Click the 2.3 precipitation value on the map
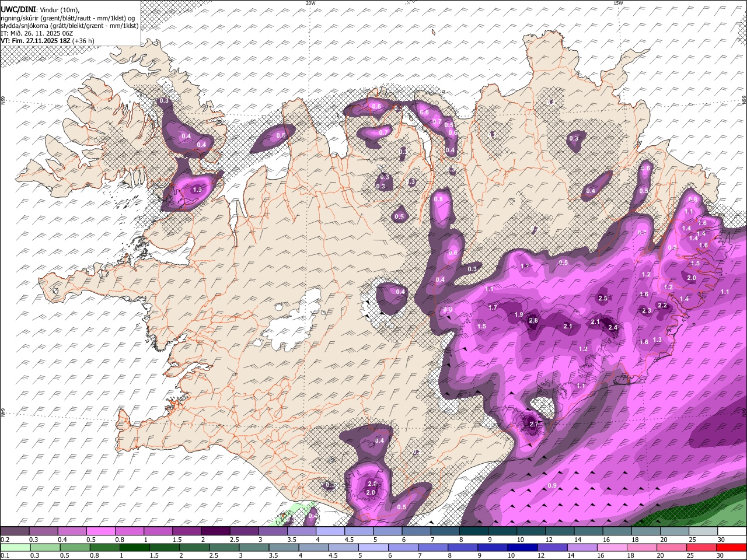The height and width of the screenshot is (560, 747). click(x=646, y=311)
